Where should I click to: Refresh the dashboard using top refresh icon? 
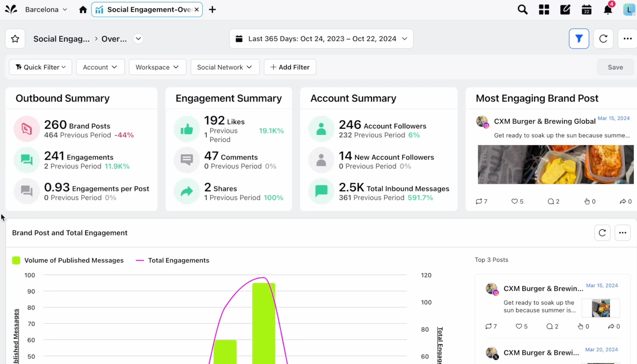603,39
